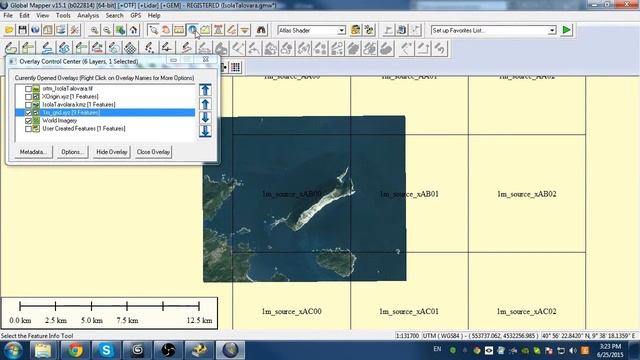The height and width of the screenshot is (360, 640).
Task: Click the create area feature digitizer icon
Action: point(11,48)
